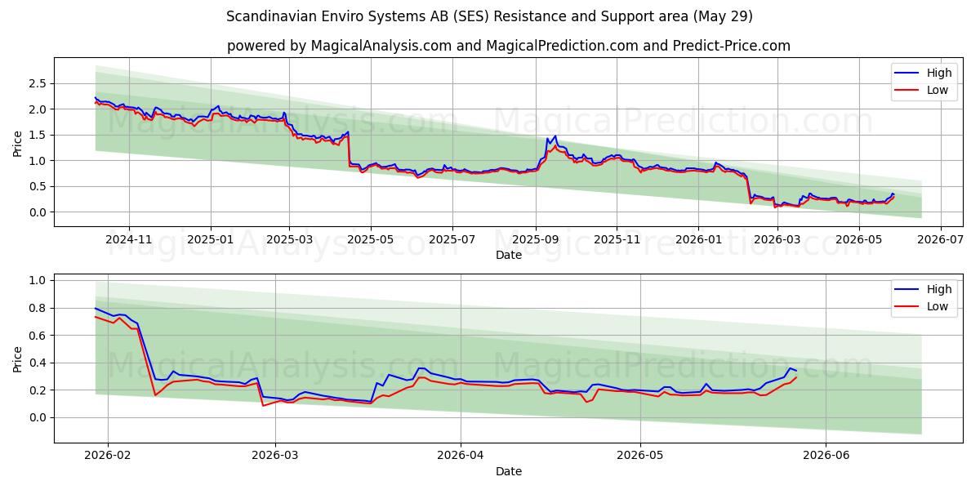Click the '2026-02' tick on lower chart
Viewport: 980px width, 490px height.
108,457
